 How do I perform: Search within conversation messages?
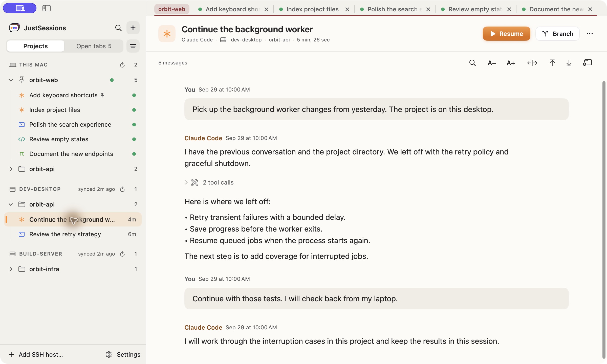click(472, 63)
